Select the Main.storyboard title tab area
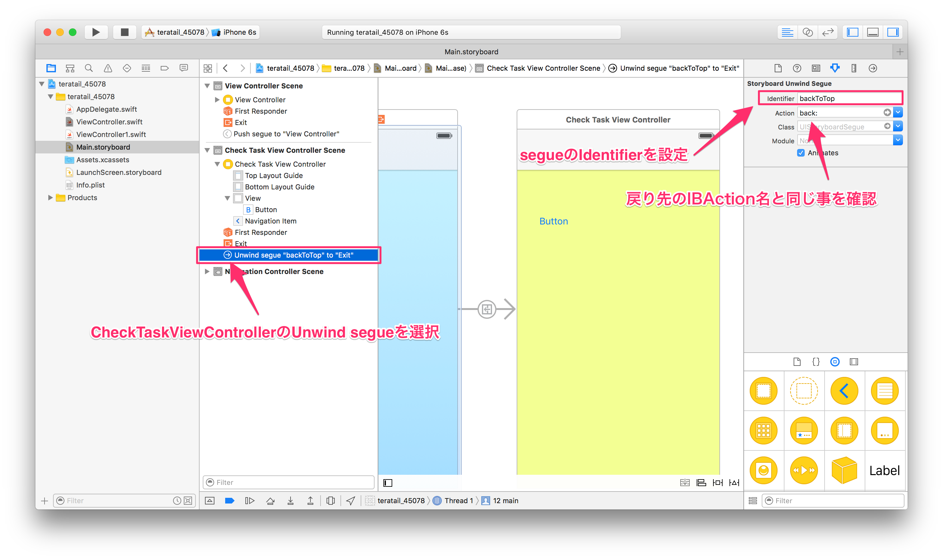Image resolution: width=943 pixels, height=560 pixels. (471, 52)
